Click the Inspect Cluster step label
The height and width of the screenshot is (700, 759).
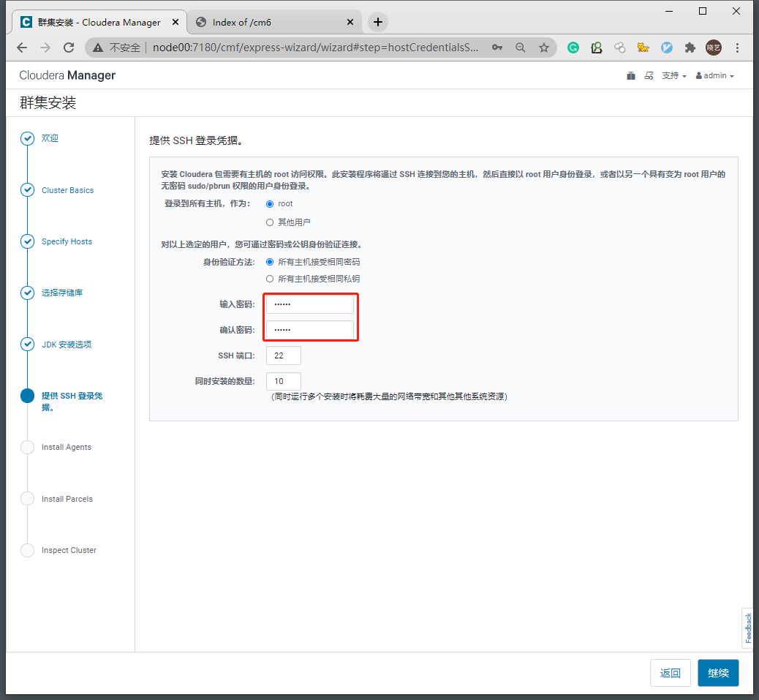[69, 550]
